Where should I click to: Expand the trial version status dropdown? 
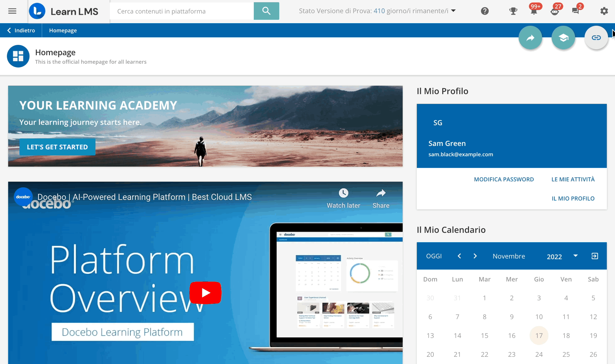coord(453,11)
